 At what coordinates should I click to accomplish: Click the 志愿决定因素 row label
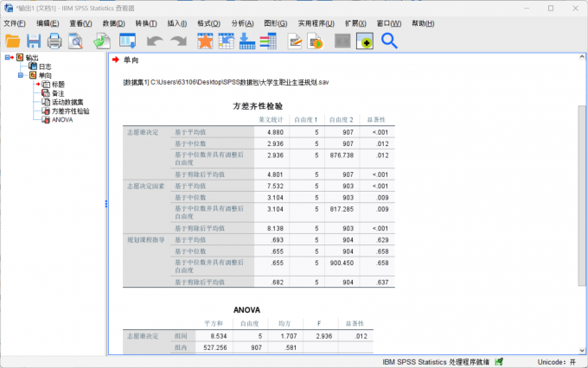(x=145, y=186)
